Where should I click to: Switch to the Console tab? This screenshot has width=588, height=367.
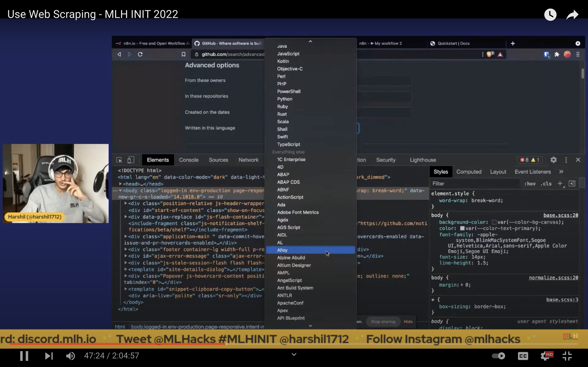(189, 160)
